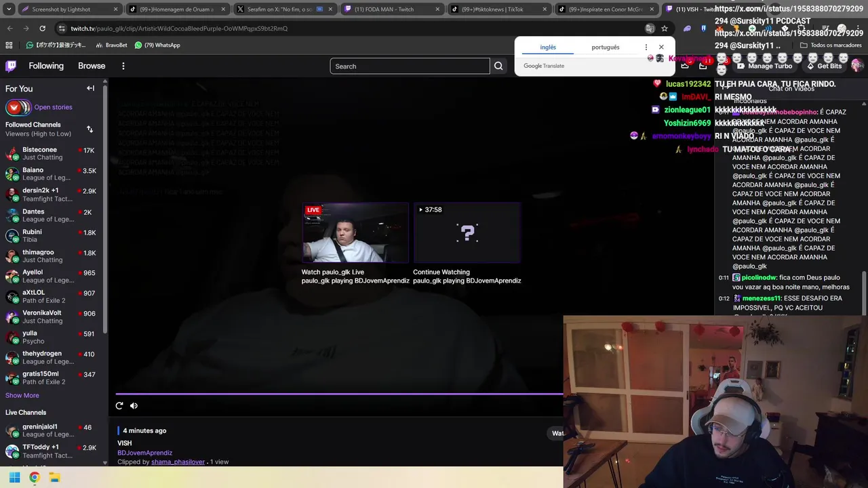Switch to Inspírate en Conor McGregor tab
868x488 pixels.
point(605,9)
